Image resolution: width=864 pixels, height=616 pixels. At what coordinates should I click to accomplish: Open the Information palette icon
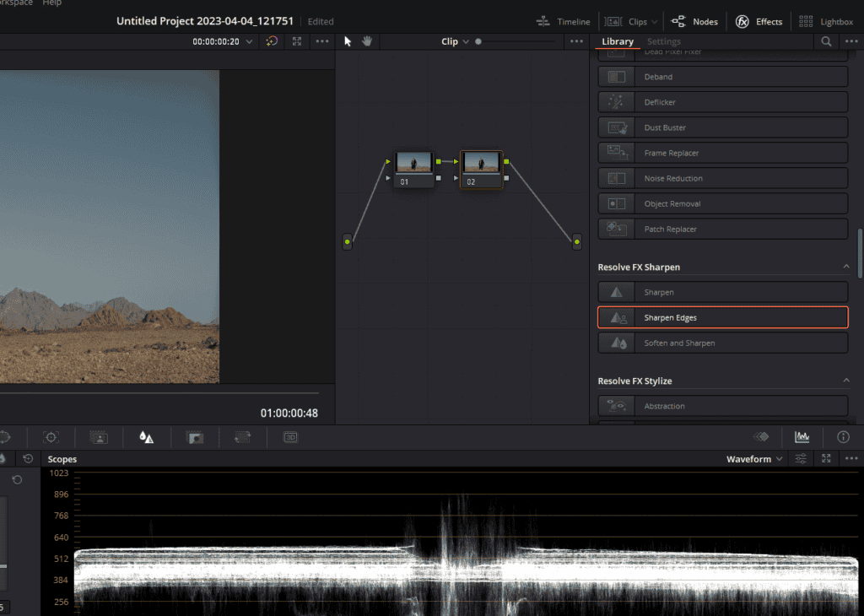tap(843, 437)
